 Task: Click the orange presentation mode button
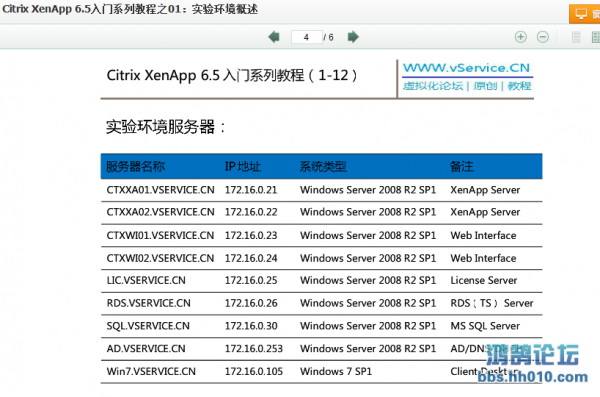coord(585,14)
